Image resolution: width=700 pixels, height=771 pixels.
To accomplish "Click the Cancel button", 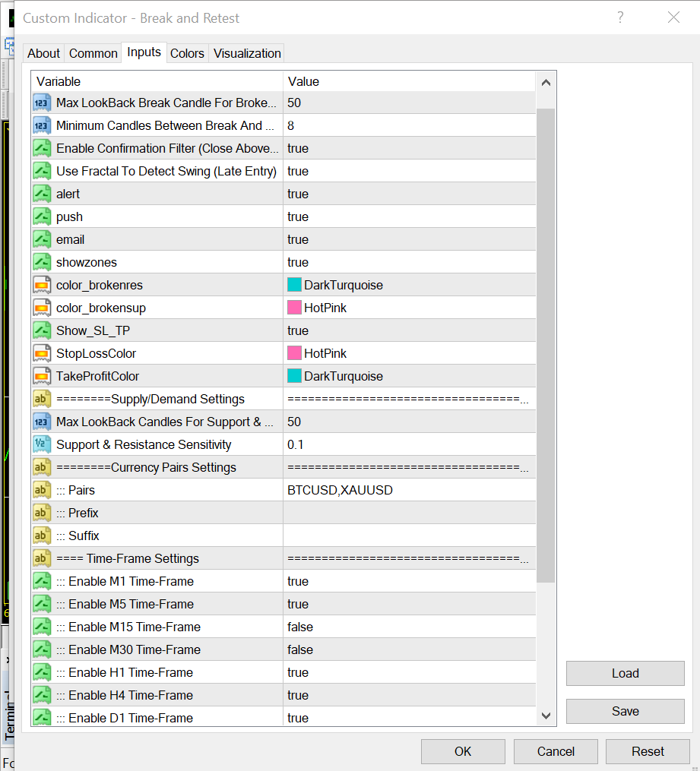I will (x=556, y=751).
